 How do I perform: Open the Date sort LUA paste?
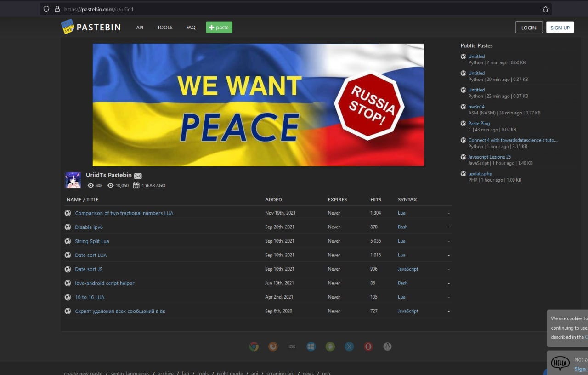[x=91, y=255]
